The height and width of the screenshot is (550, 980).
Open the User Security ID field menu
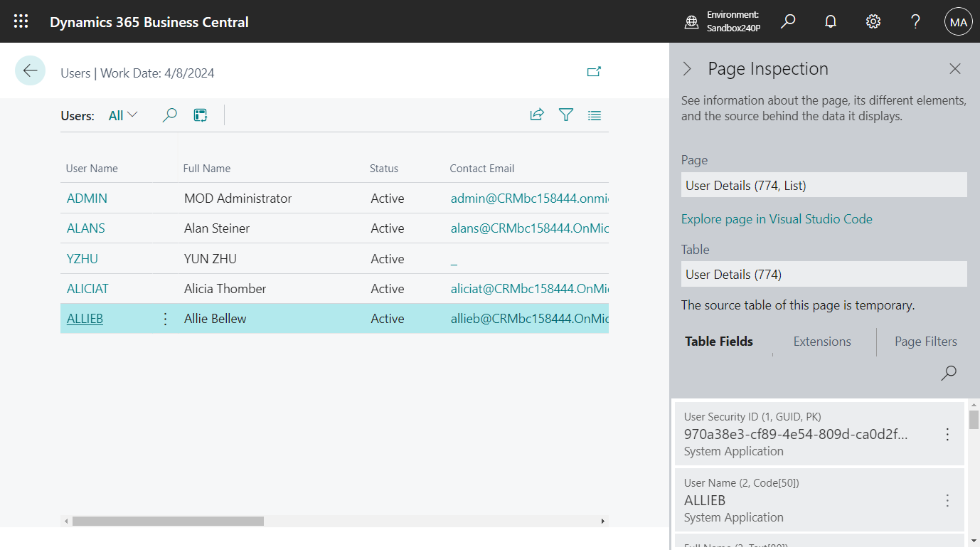click(947, 433)
